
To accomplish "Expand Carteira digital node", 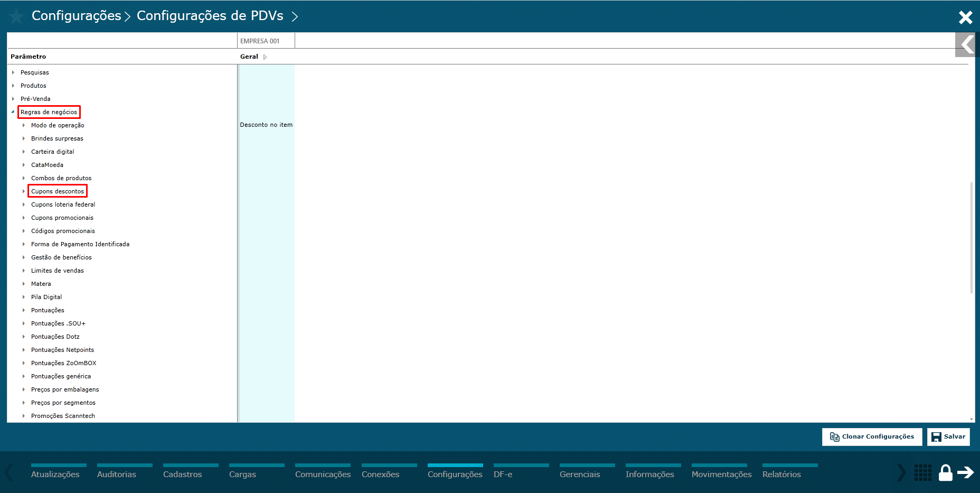I will tap(24, 152).
